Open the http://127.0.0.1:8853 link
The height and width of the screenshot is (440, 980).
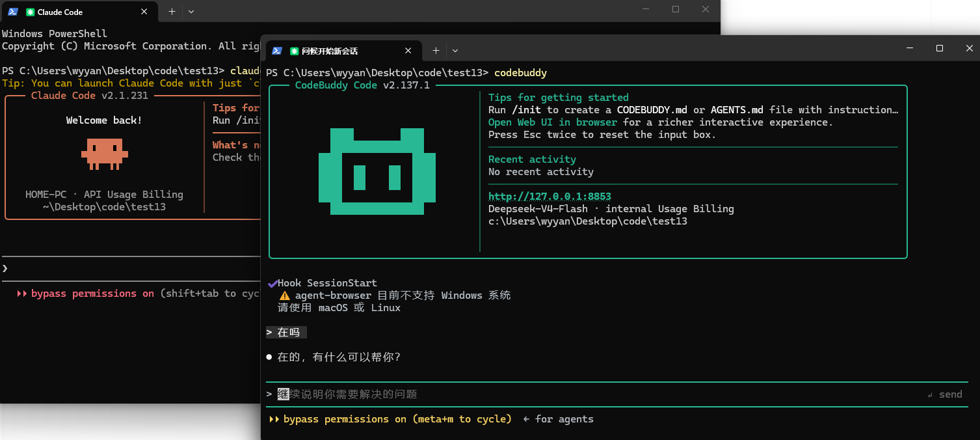point(550,197)
